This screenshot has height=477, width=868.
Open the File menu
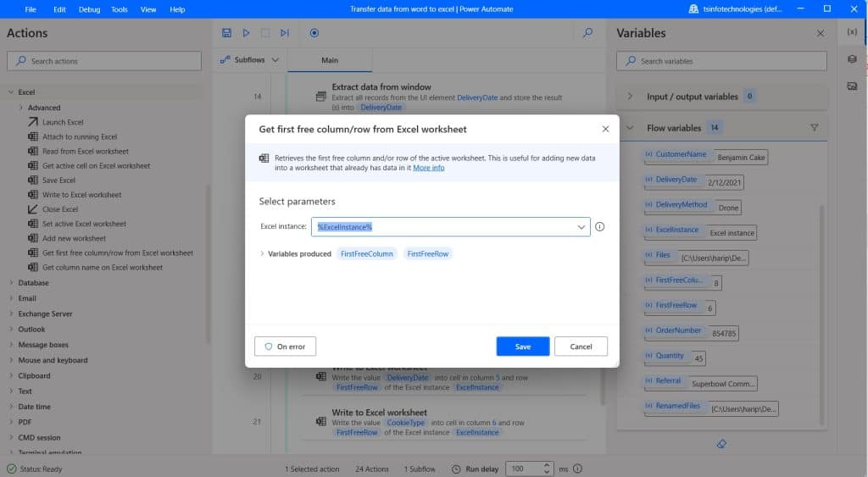tap(31, 9)
